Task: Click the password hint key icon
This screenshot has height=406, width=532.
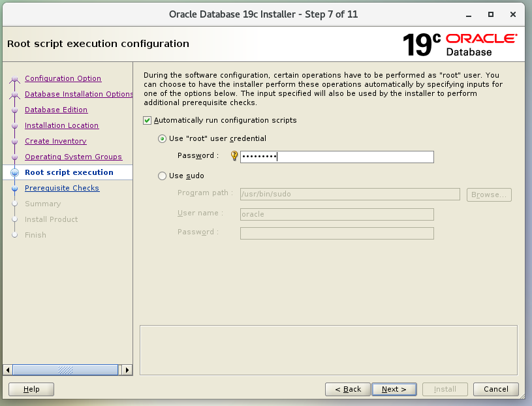Action: (x=234, y=156)
